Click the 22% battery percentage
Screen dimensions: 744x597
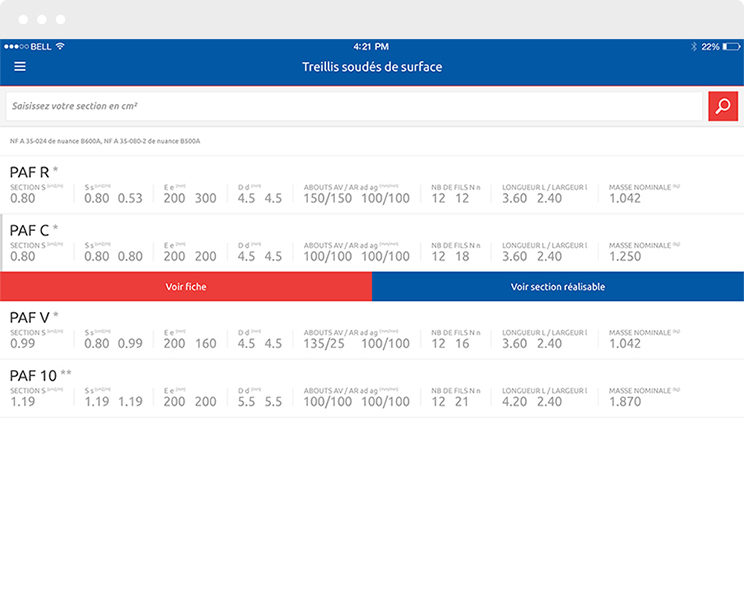(x=710, y=47)
